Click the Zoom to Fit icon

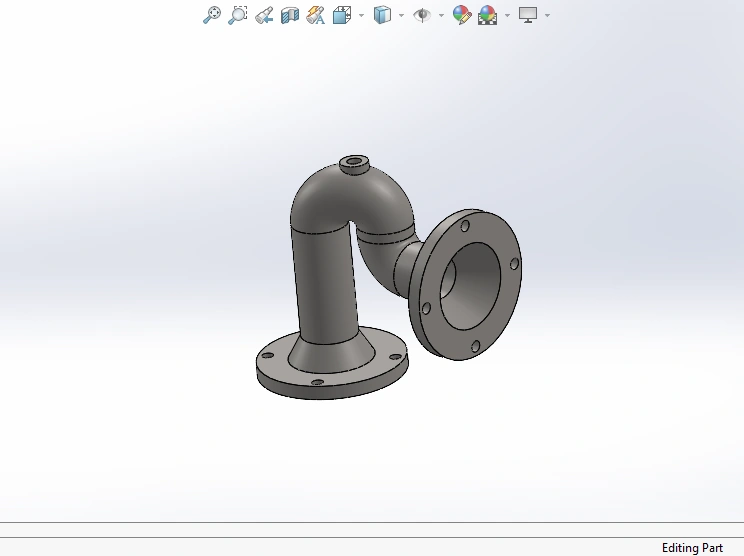click(212, 15)
